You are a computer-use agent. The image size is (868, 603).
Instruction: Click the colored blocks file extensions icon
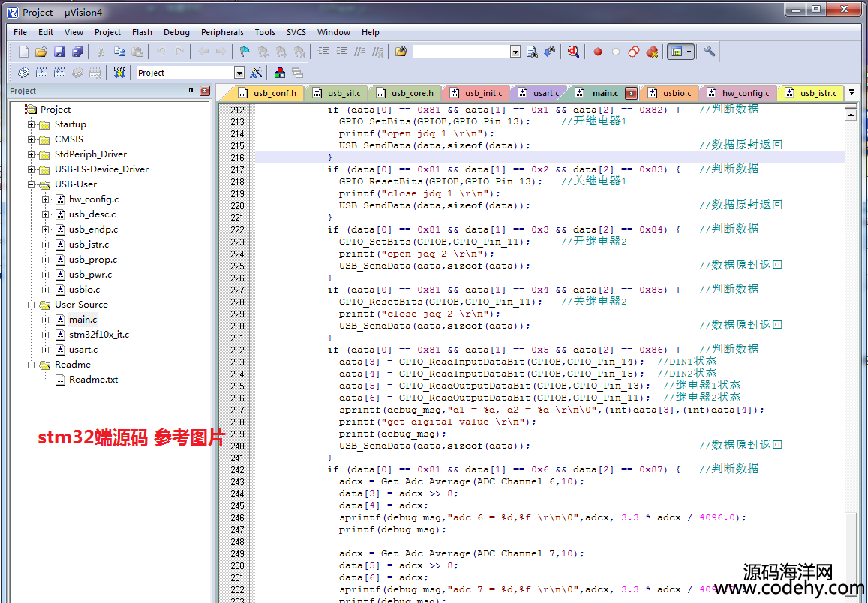pyautogui.click(x=280, y=73)
